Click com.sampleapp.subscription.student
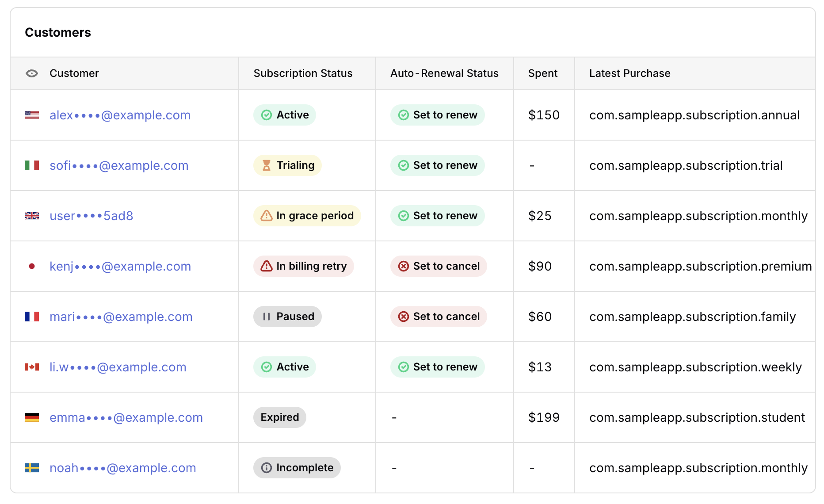This screenshot has height=504, width=824. pyautogui.click(x=697, y=417)
